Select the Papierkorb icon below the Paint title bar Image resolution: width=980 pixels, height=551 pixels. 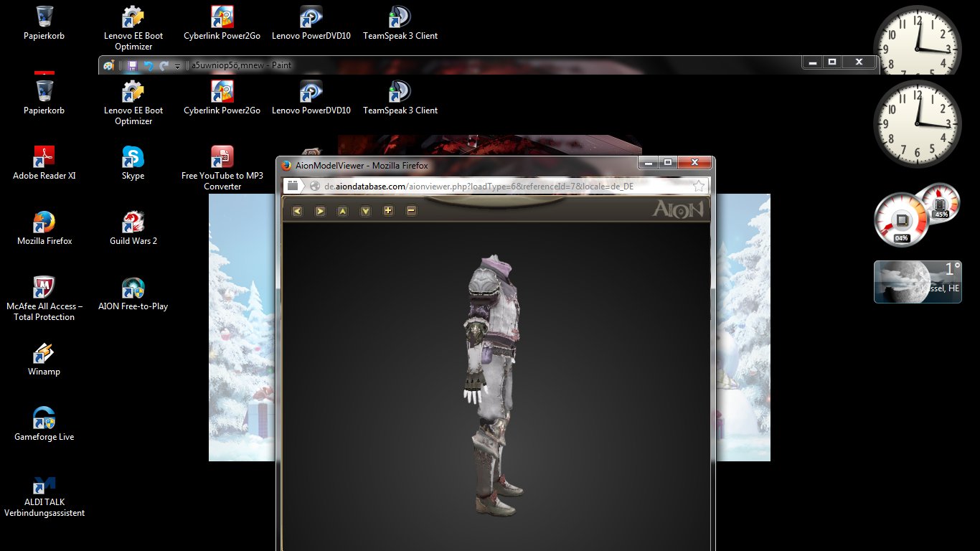coord(44,97)
